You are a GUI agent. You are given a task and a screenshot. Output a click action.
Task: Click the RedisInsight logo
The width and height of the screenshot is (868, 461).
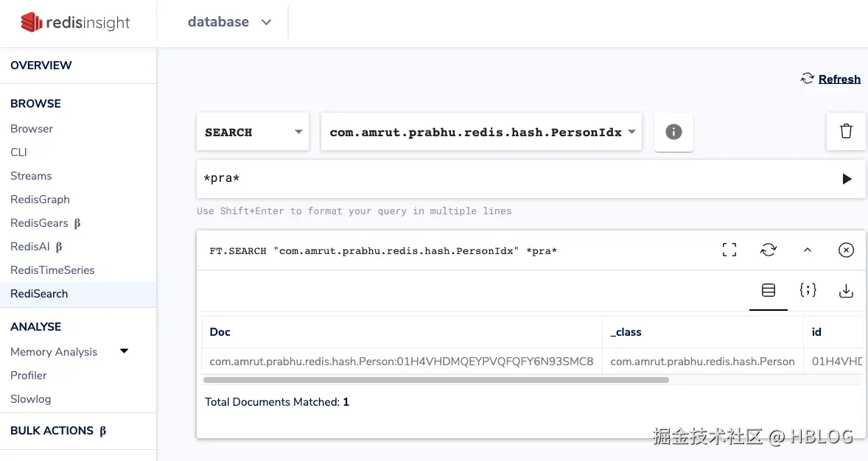click(x=75, y=22)
